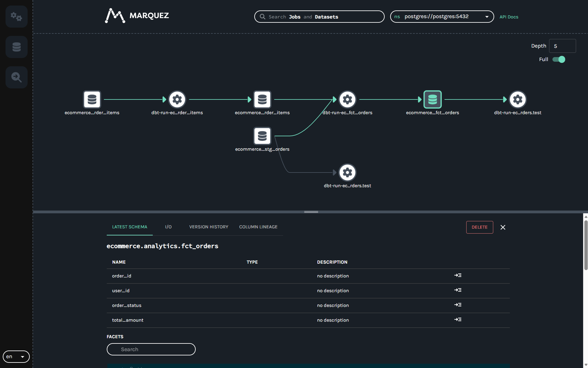588x368 pixels.
Task: Switch to the Latest Schema tab
Action: click(x=129, y=227)
